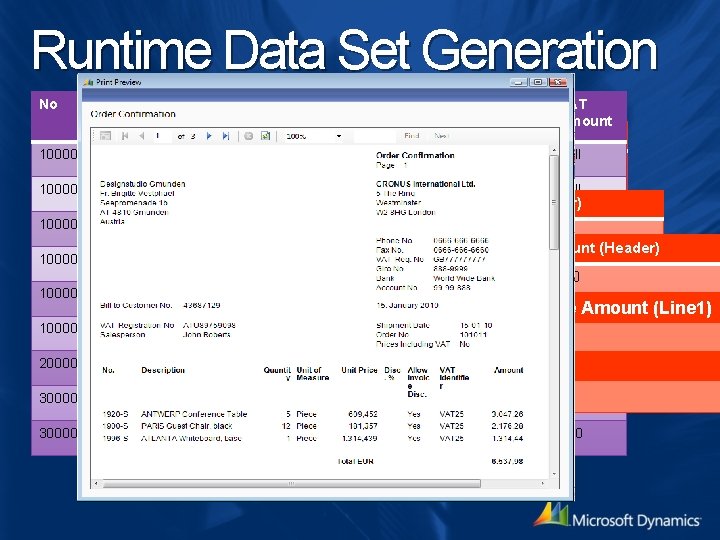The image size is (720, 540).
Task: Click the horizontal scrollbar thumb in report
Action: 292,484
